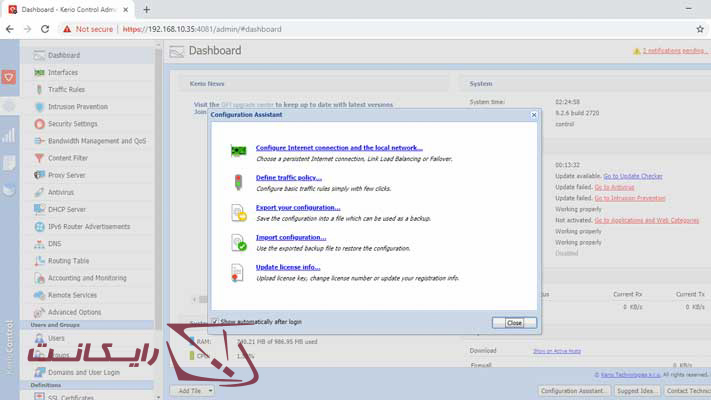Open the Define traffic policy link
This screenshot has height=400, width=711.
288,177
